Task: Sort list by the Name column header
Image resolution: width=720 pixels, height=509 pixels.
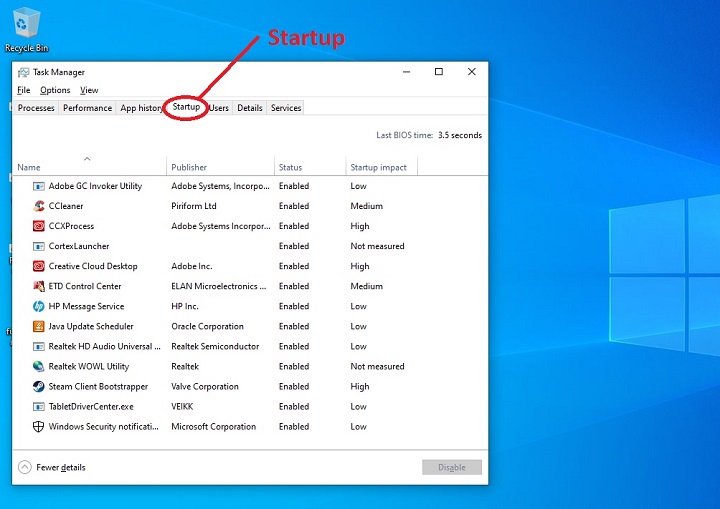Action: [x=88, y=167]
